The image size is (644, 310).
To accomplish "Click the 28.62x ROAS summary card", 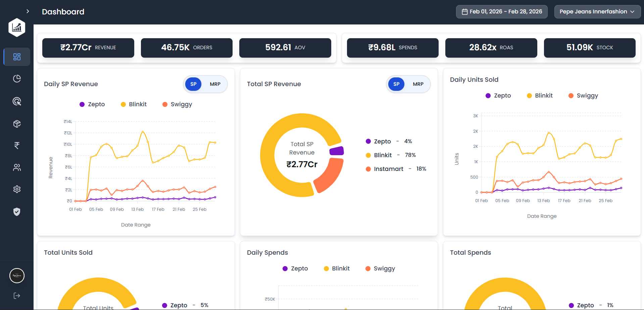I will click(x=491, y=48).
